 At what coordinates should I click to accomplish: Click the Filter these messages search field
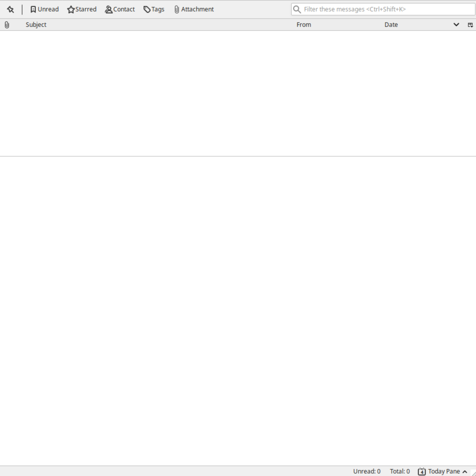pyautogui.click(x=383, y=9)
